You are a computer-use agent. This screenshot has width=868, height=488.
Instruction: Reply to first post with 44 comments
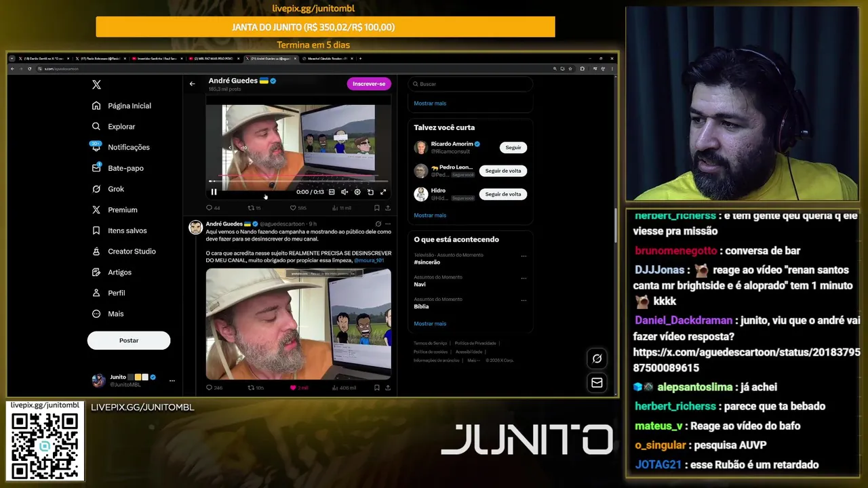point(213,208)
